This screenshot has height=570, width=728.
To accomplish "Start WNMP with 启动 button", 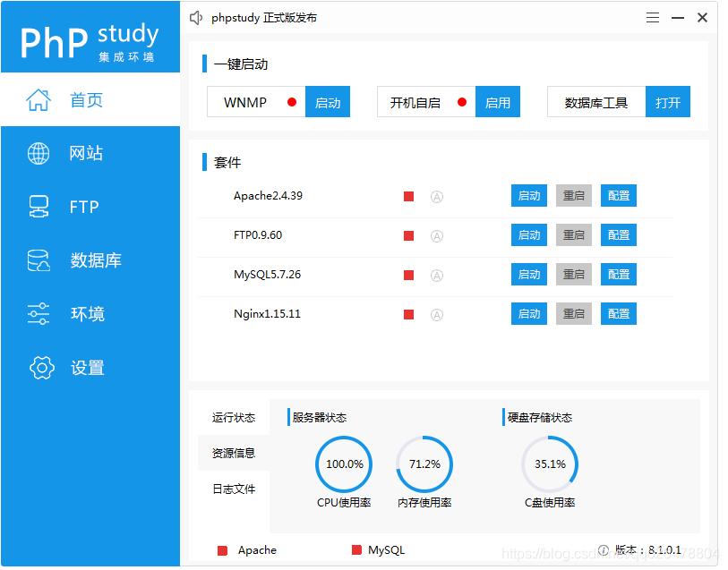I will point(328,102).
